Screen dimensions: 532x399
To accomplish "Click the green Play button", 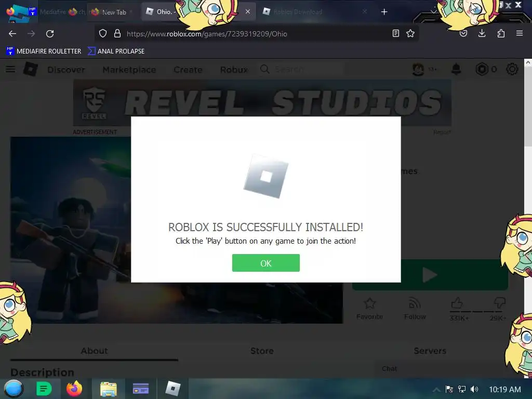I will tap(430, 275).
